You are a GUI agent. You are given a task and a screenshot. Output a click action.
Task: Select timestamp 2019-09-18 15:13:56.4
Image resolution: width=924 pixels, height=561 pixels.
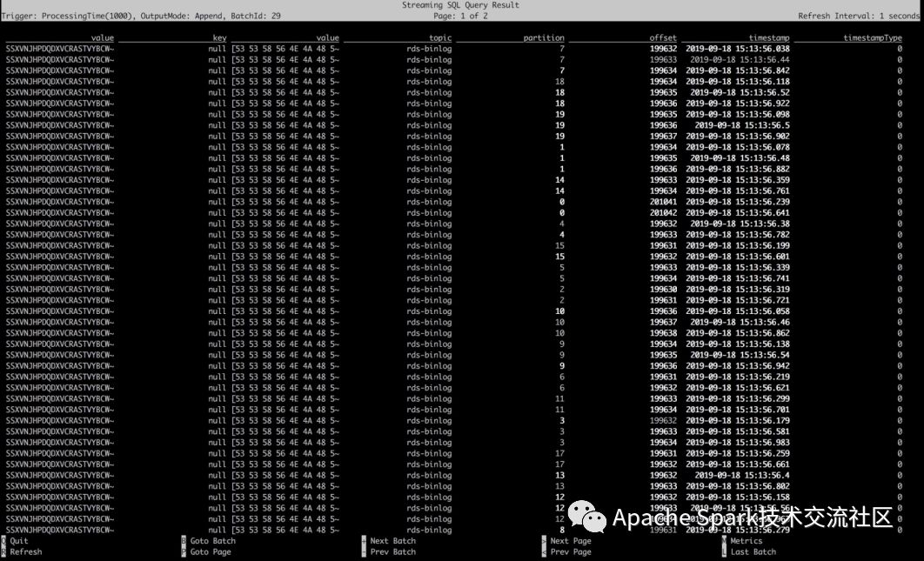coord(742,475)
